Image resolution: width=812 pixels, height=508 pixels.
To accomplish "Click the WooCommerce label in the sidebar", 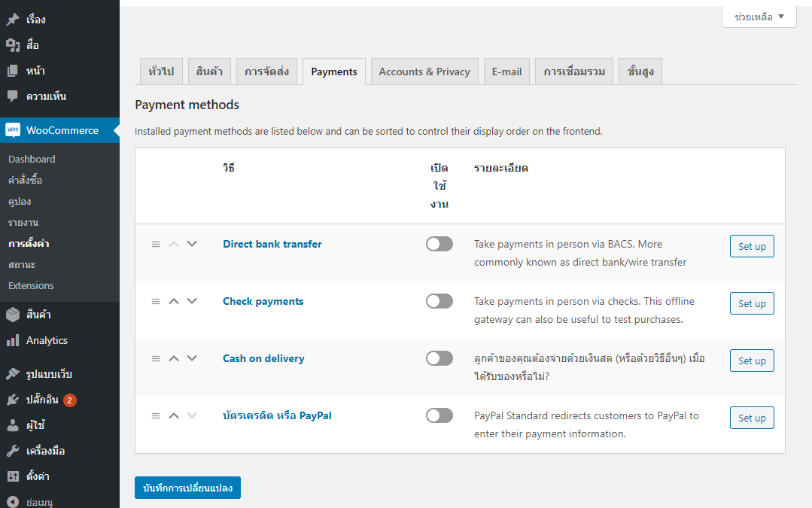I will tap(62, 130).
